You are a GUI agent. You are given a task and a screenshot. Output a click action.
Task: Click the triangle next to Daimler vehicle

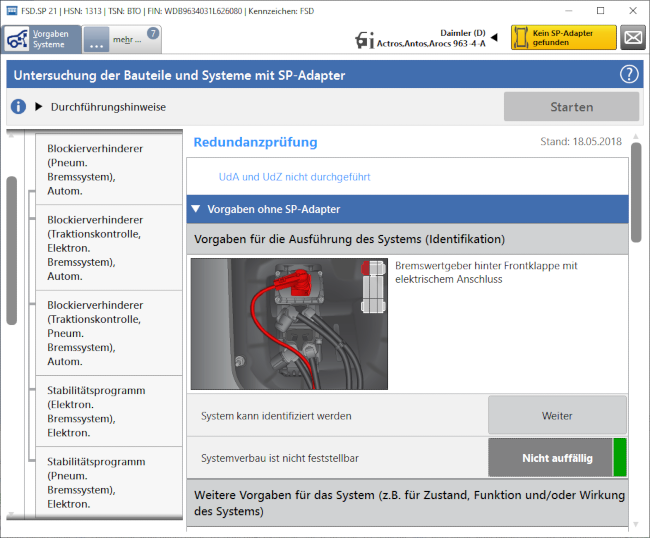493,37
